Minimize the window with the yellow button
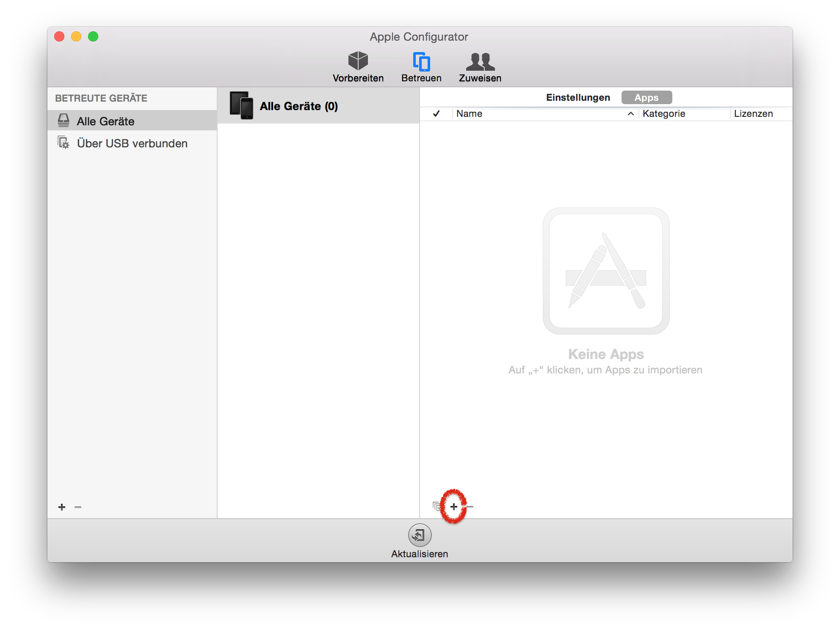The height and width of the screenshot is (630, 840). (76, 37)
